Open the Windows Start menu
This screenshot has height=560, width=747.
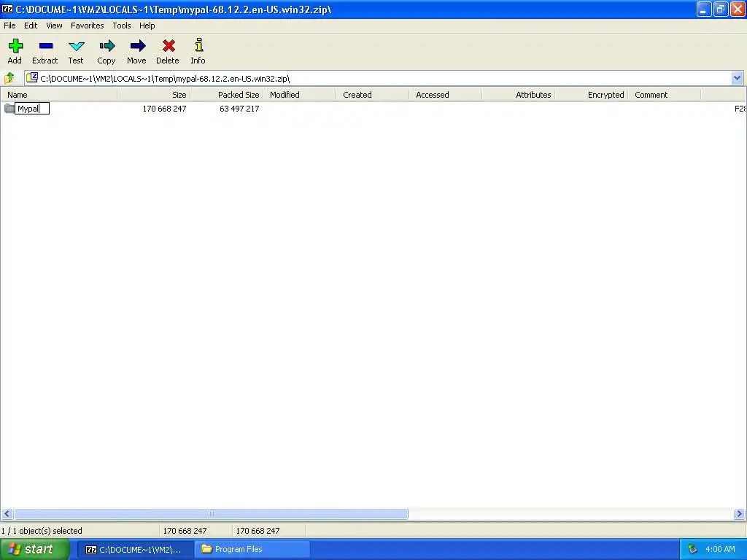(34, 549)
